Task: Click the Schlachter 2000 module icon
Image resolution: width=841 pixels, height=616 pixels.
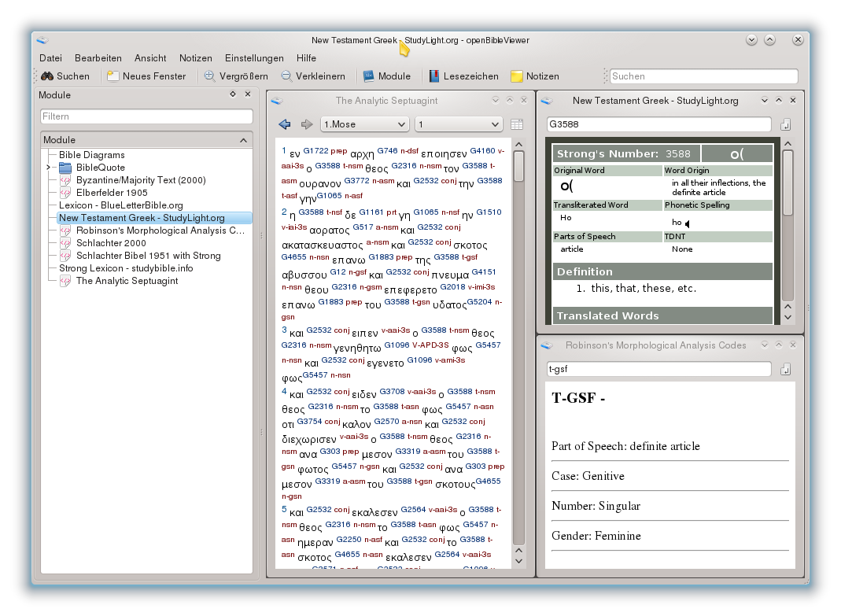Action: coord(65,243)
